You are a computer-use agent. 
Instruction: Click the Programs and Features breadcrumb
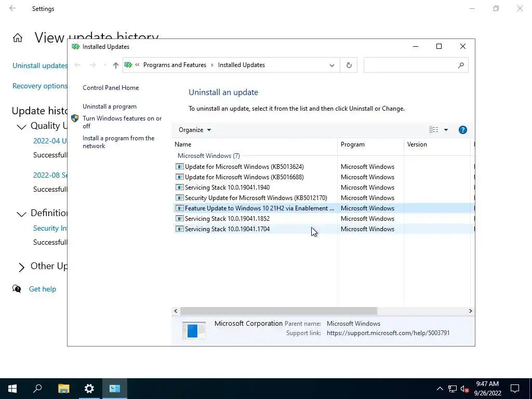click(x=175, y=65)
